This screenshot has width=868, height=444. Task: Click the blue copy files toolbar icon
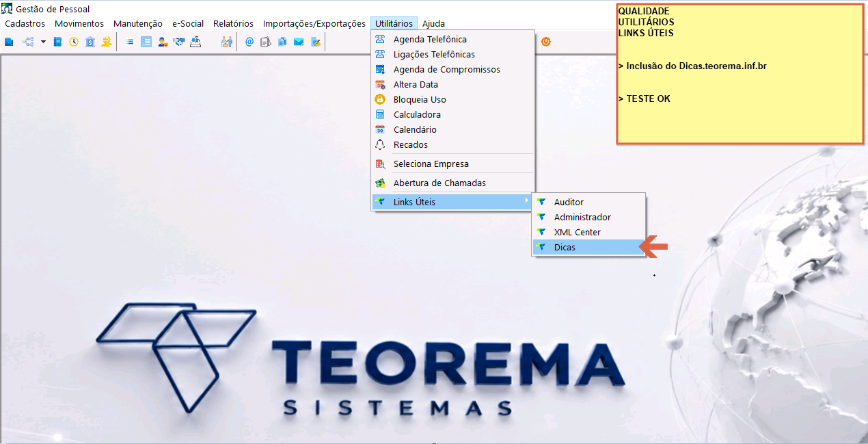282,42
